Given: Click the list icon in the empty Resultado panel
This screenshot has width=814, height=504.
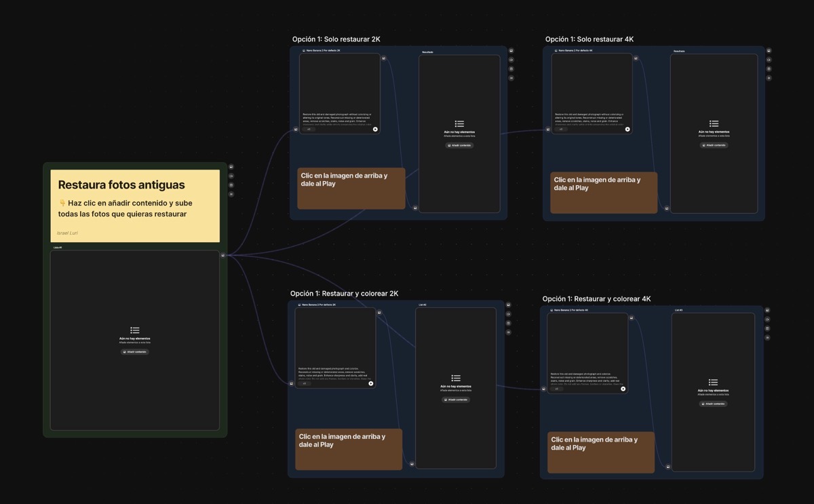Looking at the screenshot, I should [459, 123].
